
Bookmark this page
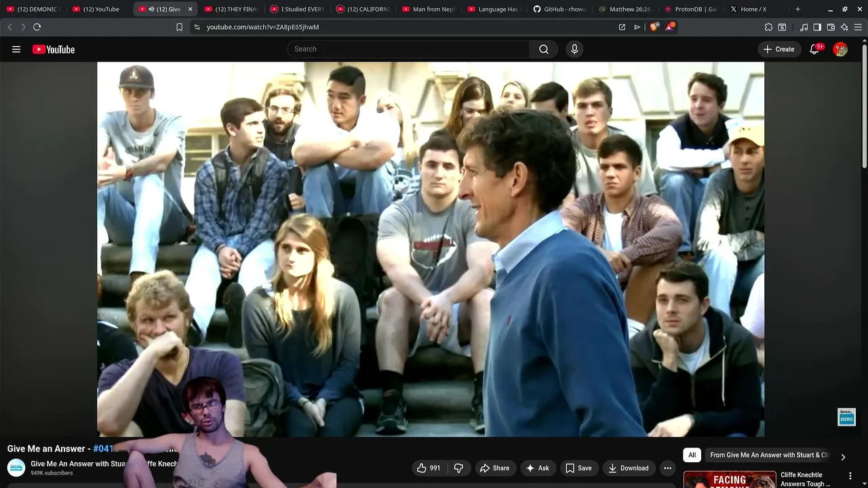(x=179, y=27)
